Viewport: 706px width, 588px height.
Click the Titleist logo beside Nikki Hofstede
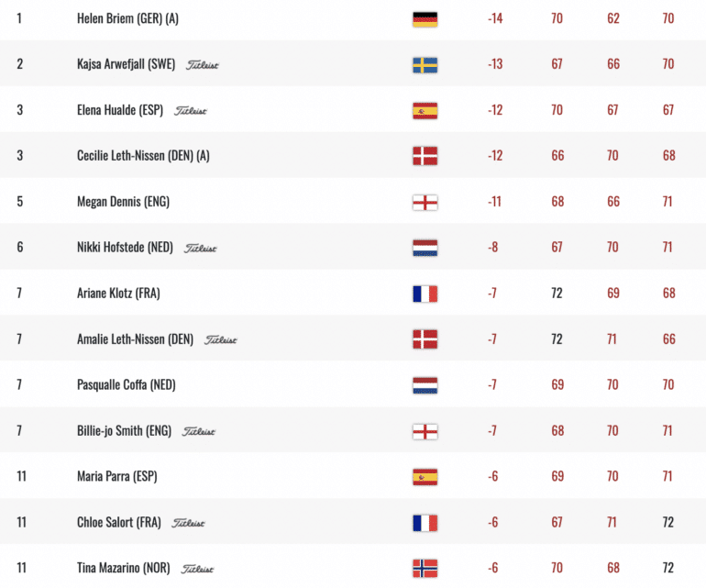coord(201,249)
